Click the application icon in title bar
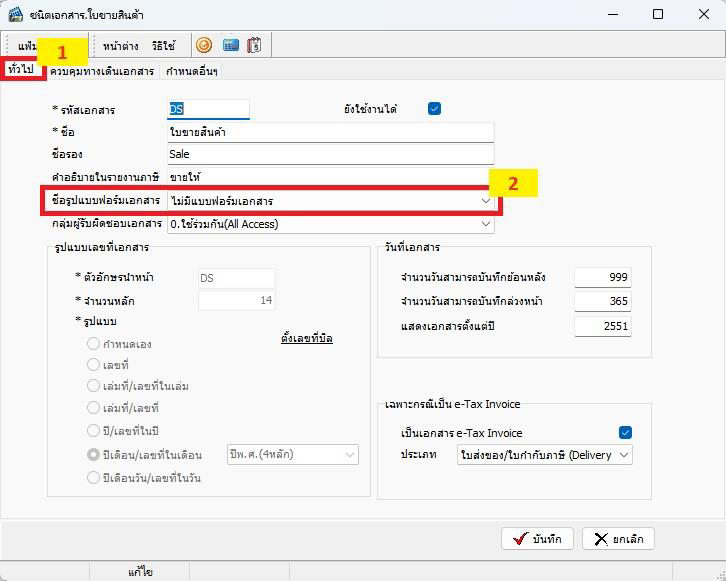The width and height of the screenshot is (726, 581). 15,14
